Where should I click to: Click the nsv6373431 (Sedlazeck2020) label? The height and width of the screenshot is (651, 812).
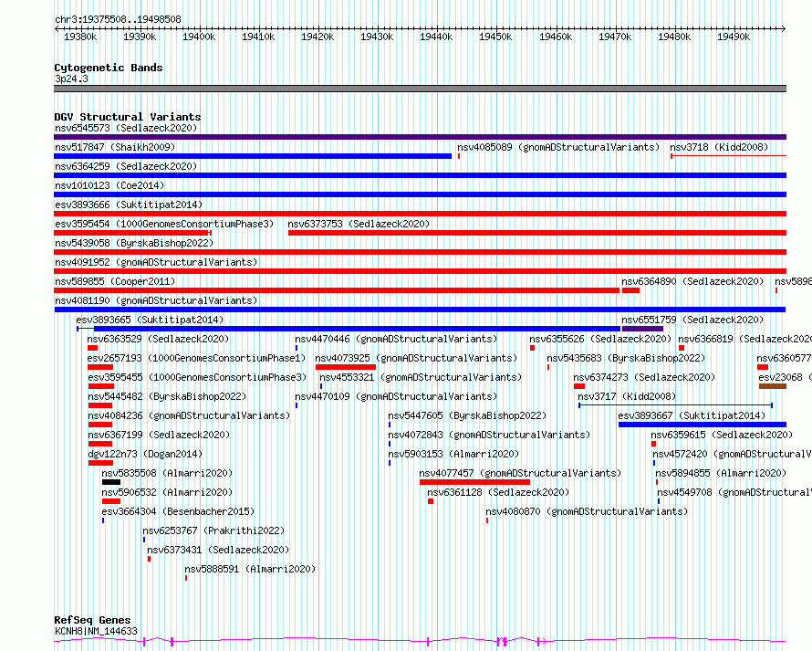pyautogui.click(x=218, y=550)
